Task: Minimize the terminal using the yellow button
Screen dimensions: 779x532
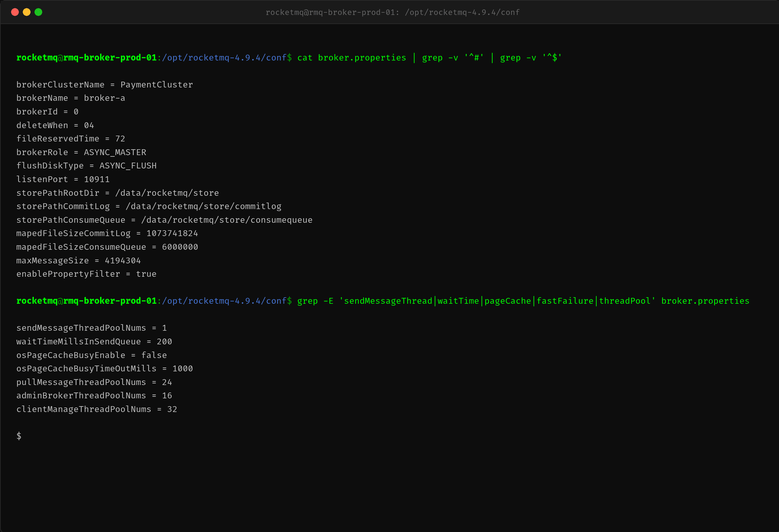Action: (x=26, y=12)
